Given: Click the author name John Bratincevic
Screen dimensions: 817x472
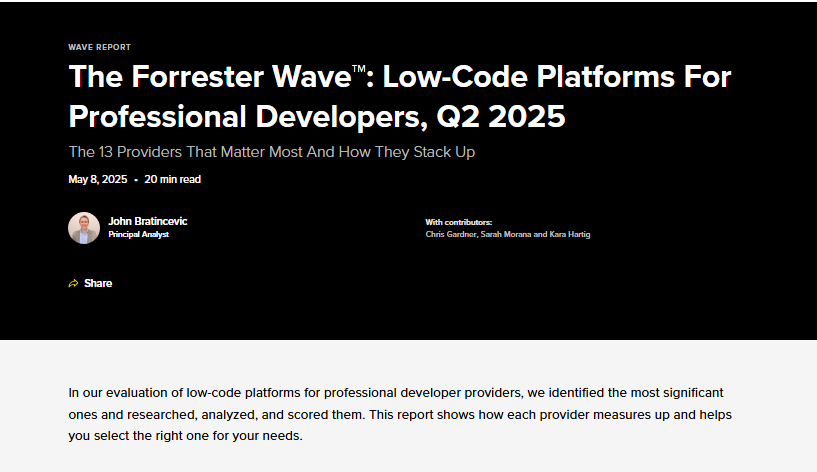Looking at the screenshot, I should (x=147, y=221).
